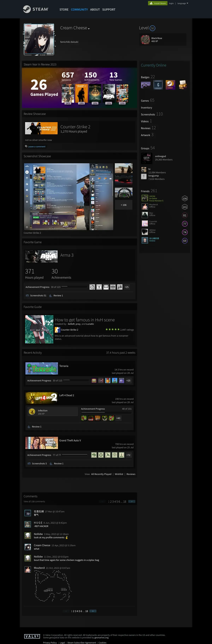The image size is (212, 644).
Task: Open the Steam 2023 badge icon
Action: [x=170, y=85]
